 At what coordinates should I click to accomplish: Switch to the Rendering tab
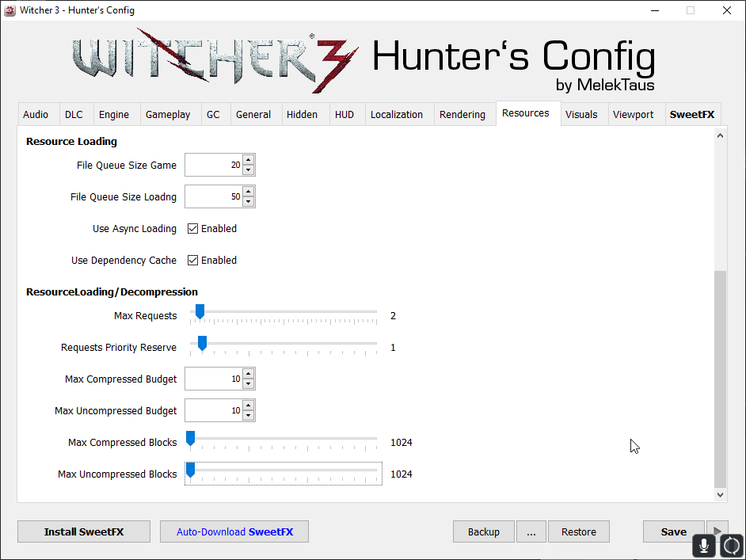tap(462, 115)
